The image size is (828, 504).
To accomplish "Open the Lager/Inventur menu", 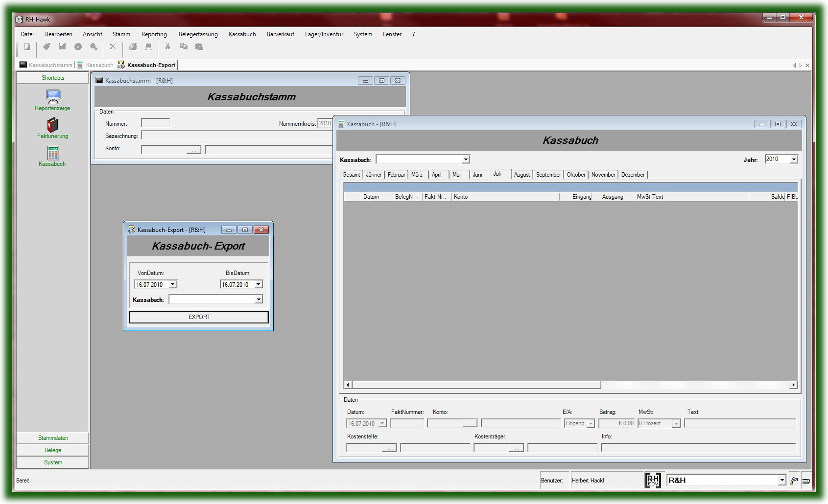I will 324,34.
